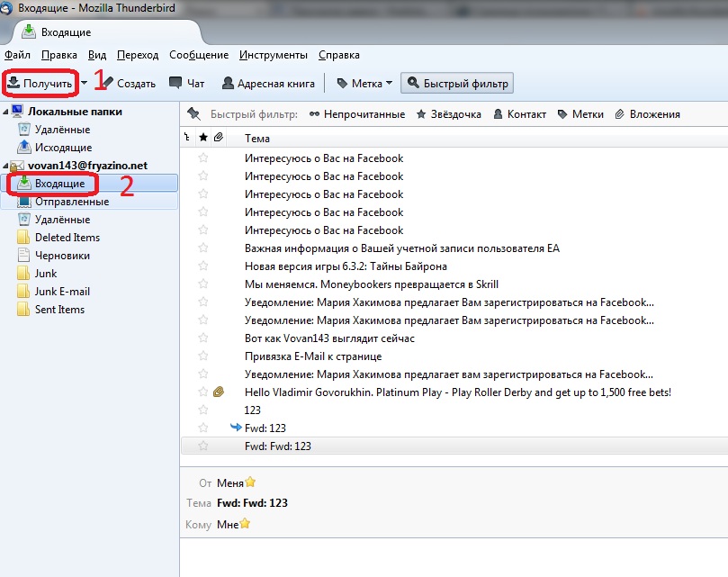Select the Входящие inbox folder in sidebar
This screenshot has width=728, height=577.
click(90, 184)
